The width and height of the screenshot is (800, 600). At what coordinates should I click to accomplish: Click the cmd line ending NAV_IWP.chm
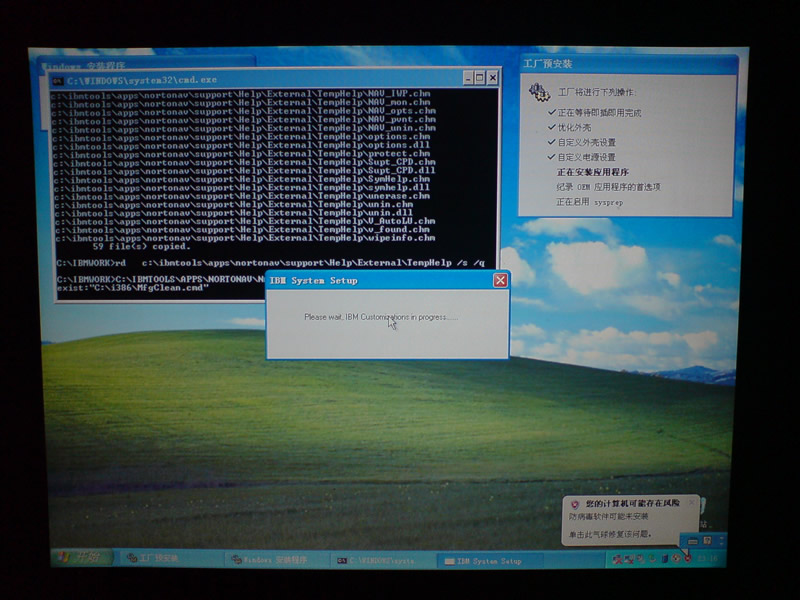(241, 94)
